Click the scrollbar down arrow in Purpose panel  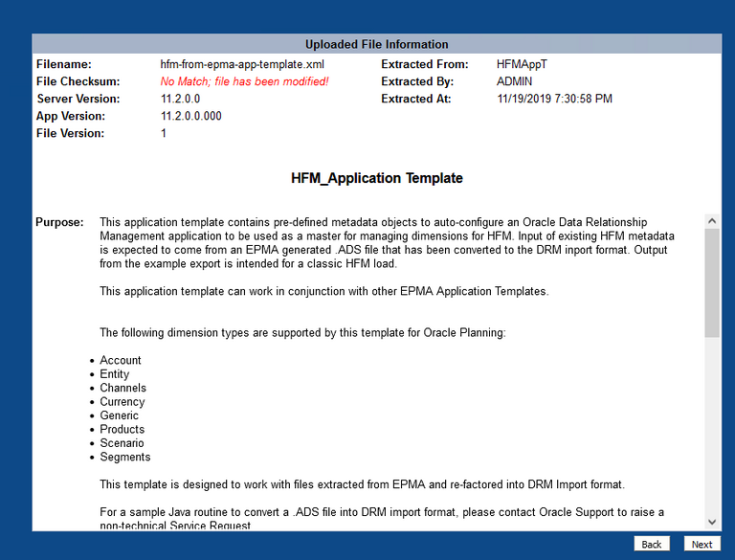tap(711, 521)
